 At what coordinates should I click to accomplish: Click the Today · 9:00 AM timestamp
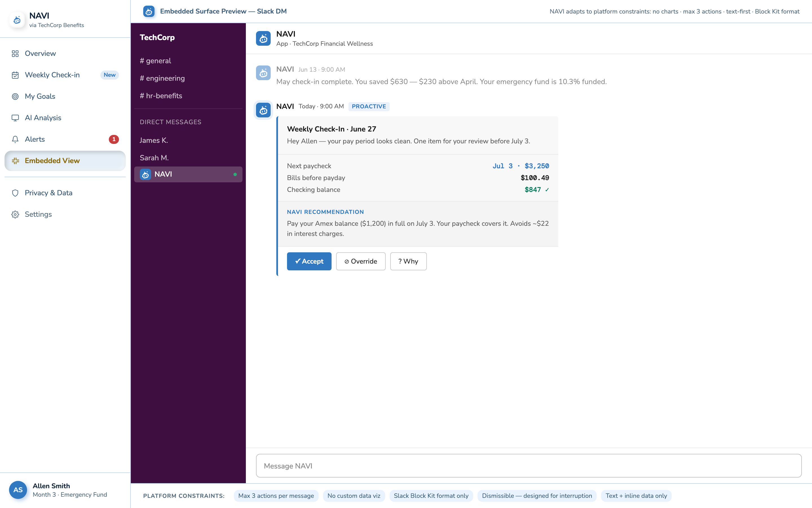[x=321, y=106]
